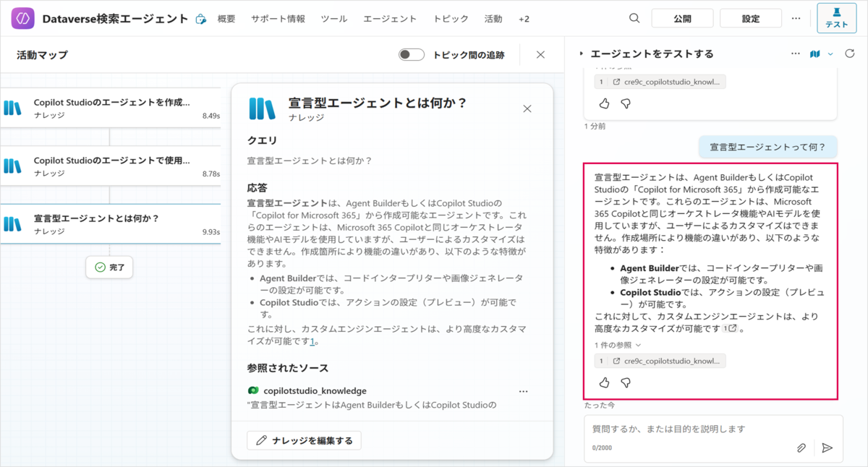Click the 公開 button
Image resolution: width=868 pixels, height=467 pixels.
(682, 18)
